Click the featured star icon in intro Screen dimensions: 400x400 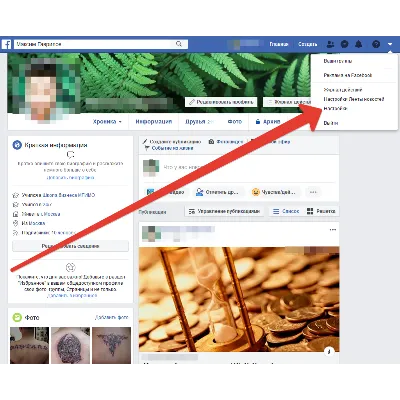[x=70, y=267]
